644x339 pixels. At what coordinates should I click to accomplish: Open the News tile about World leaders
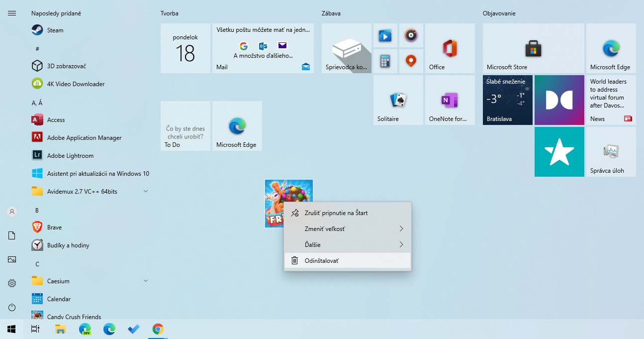click(611, 100)
